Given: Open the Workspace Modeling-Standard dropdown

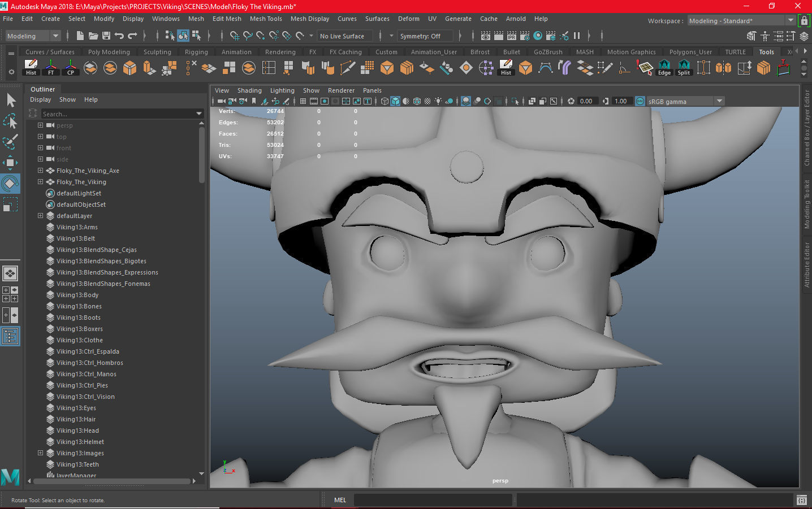Looking at the screenshot, I should coord(742,20).
